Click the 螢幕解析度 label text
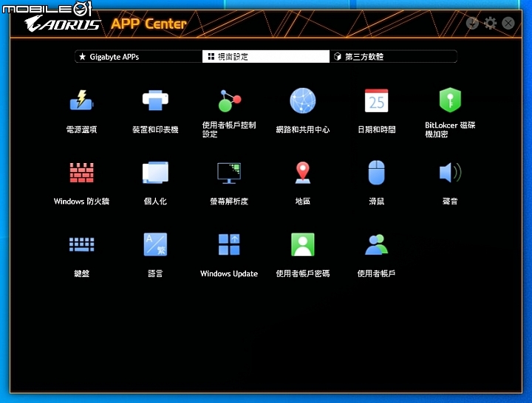The width and height of the screenshot is (532, 403). pyautogui.click(x=229, y=201)
